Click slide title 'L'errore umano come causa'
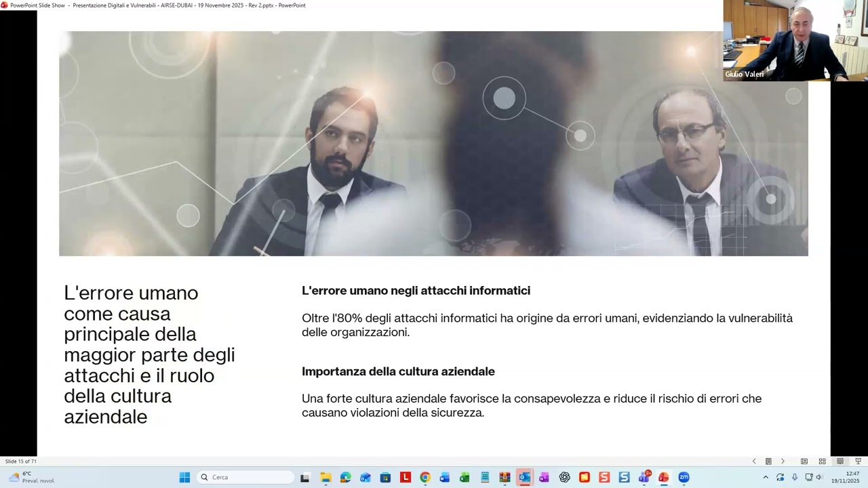Viewport: 868px width, 488px height. click(x=149, y=354)
